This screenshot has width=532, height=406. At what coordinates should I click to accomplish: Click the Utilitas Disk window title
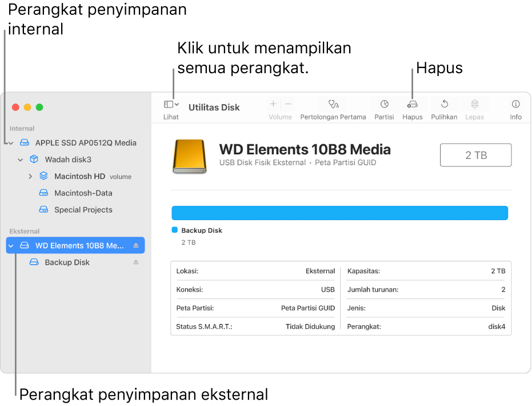214,108
